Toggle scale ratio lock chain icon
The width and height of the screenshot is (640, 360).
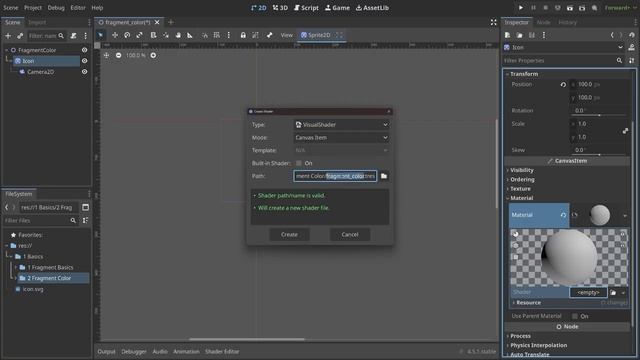point(625,131)
